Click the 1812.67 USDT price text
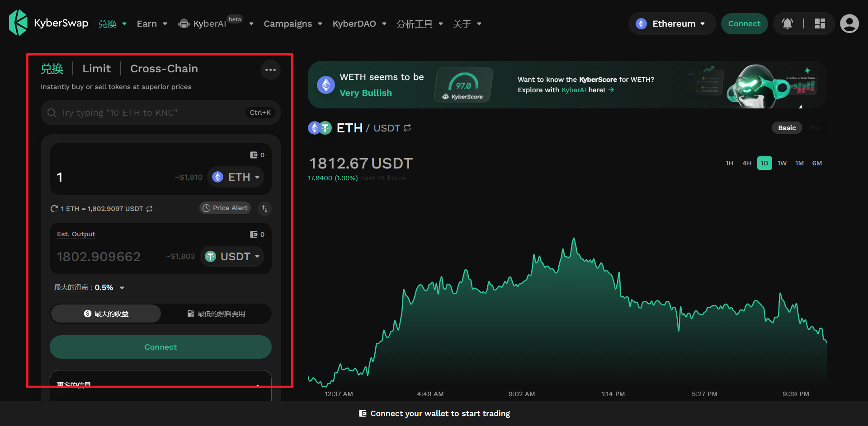This screenshot has height=426, width=868. [x=361, y=163]
